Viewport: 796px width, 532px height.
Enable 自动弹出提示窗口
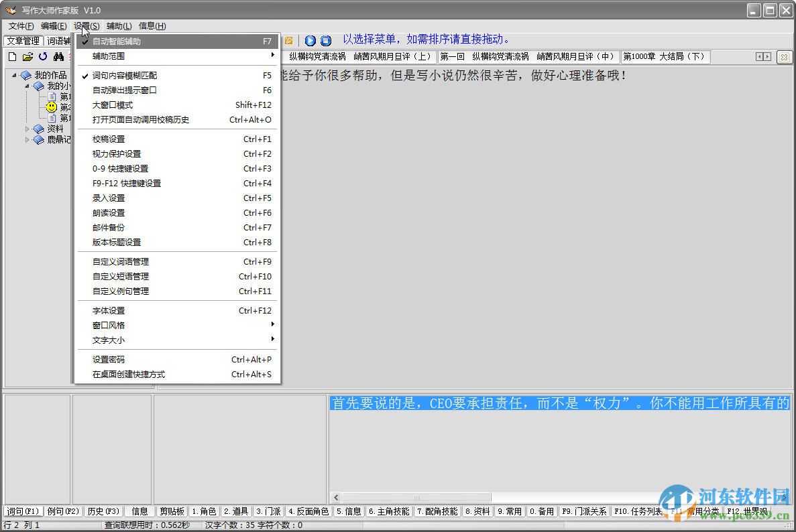[134, 90]
